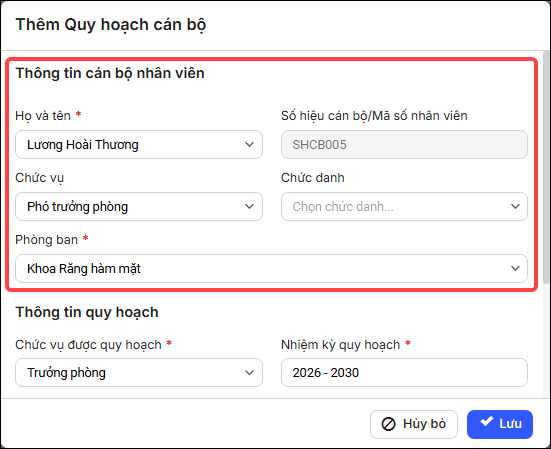This screenshot has height=449, width=551.
Task: Click the Thêm Quy hoạch cán bộ title
Action: 111,25
